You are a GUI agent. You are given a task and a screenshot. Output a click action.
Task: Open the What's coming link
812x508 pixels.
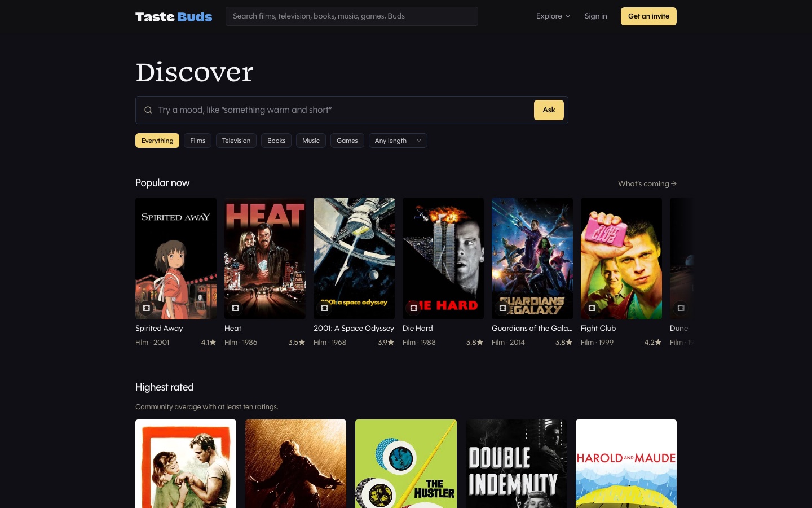point(647,183)
